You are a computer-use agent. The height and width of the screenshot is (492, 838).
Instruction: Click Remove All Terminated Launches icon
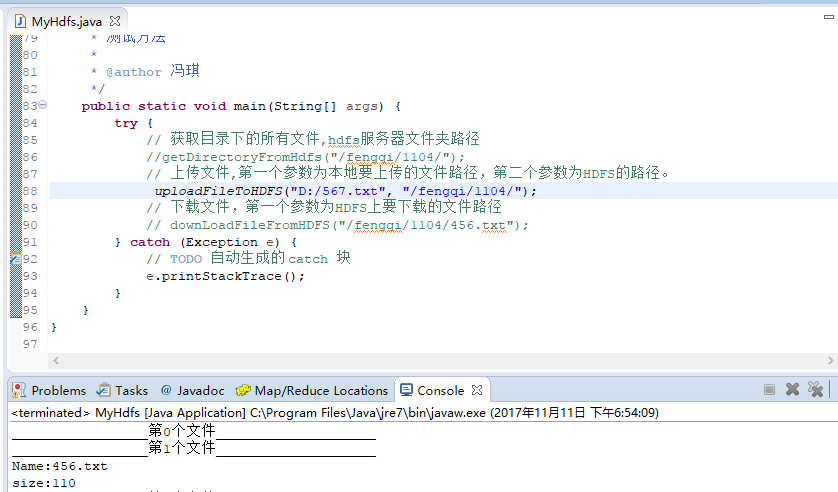[x=816, y=389]
